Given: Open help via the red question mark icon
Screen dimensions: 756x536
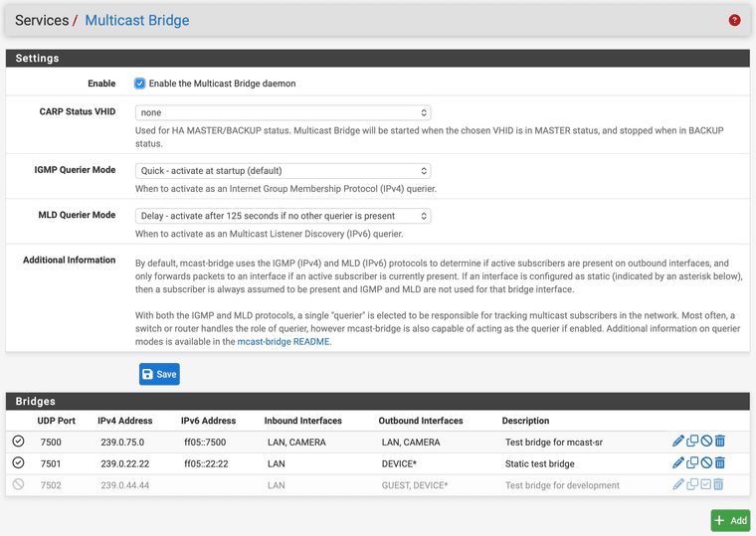Looking at the screenshot, I should point(734,20).
